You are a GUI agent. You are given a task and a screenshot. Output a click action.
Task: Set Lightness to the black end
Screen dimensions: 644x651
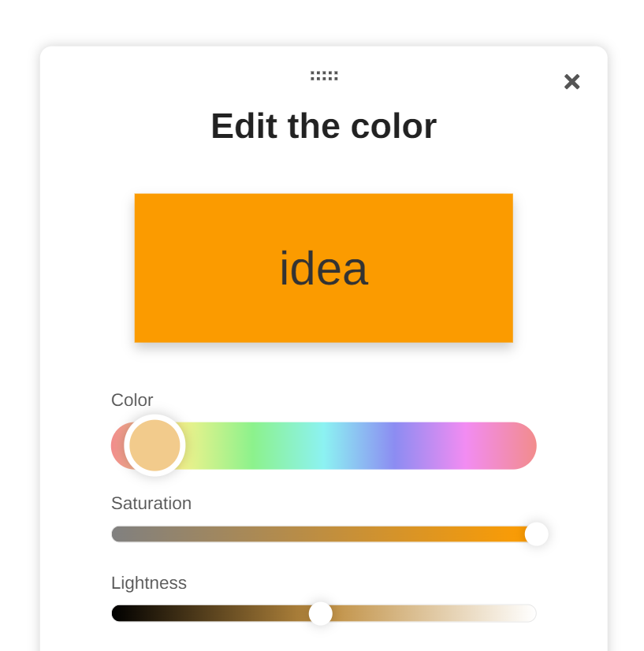[115, 613]
